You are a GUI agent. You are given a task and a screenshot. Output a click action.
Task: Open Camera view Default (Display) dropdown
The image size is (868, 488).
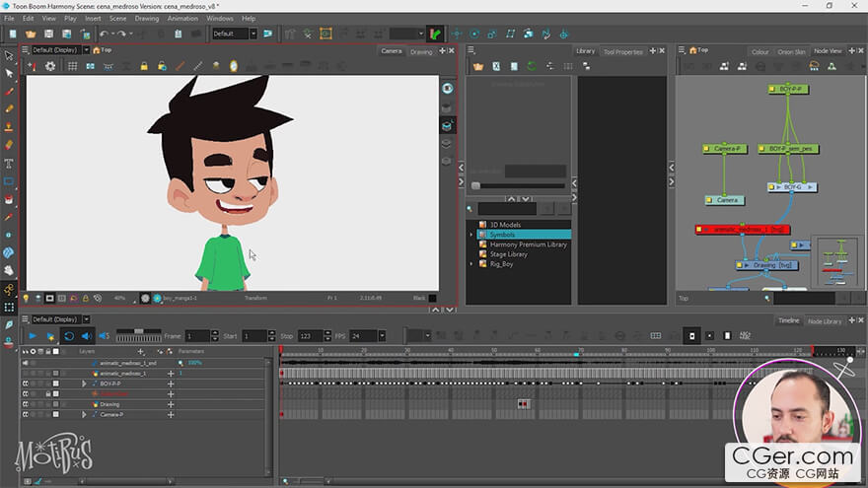pyautogui.click(x=87, y=50)
